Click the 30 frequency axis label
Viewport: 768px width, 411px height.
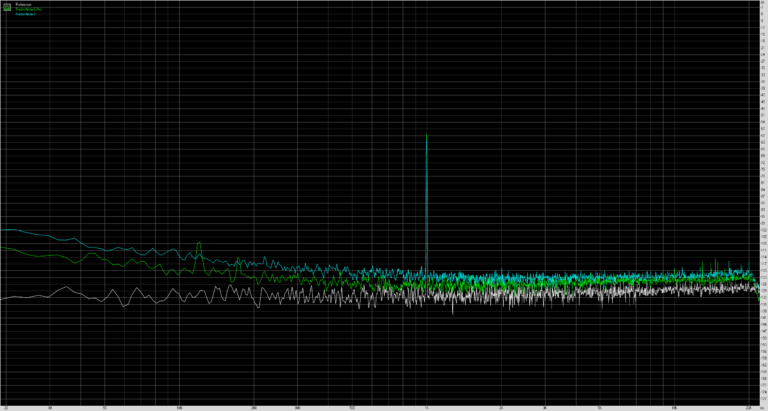pos(50,407)
